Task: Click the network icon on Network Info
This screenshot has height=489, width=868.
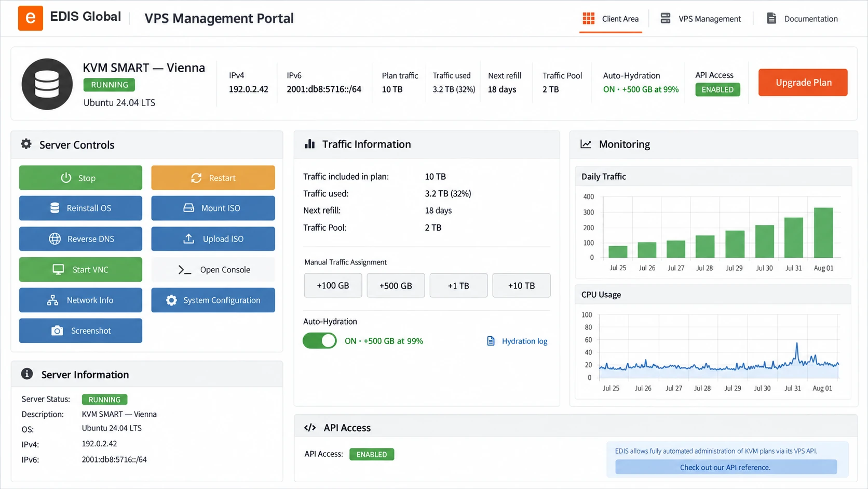Action: 52,300
